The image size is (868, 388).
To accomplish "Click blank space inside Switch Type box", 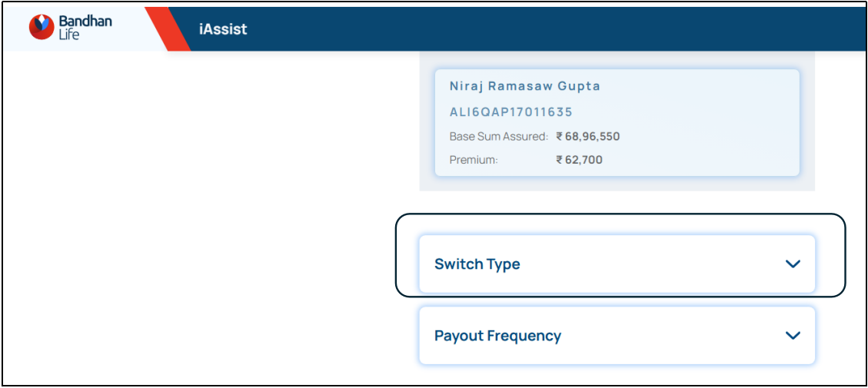I will tap(653, 264).
